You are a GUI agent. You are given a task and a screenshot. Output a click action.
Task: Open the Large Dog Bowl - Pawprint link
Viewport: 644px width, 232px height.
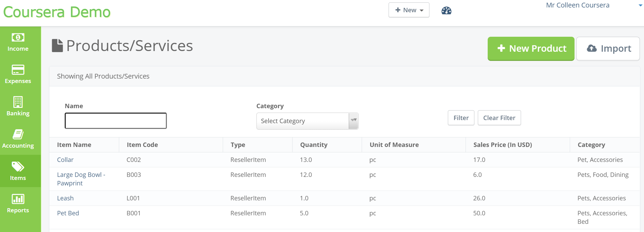tap(81, 175)
